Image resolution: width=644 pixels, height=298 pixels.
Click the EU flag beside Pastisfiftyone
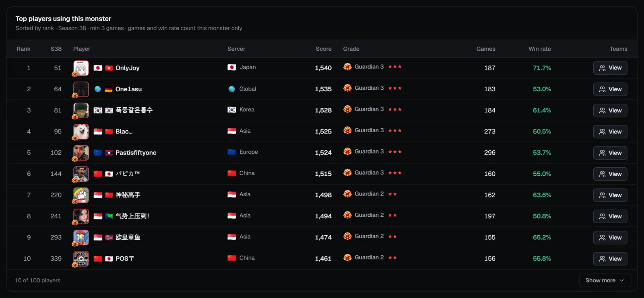tap(98, 153)
